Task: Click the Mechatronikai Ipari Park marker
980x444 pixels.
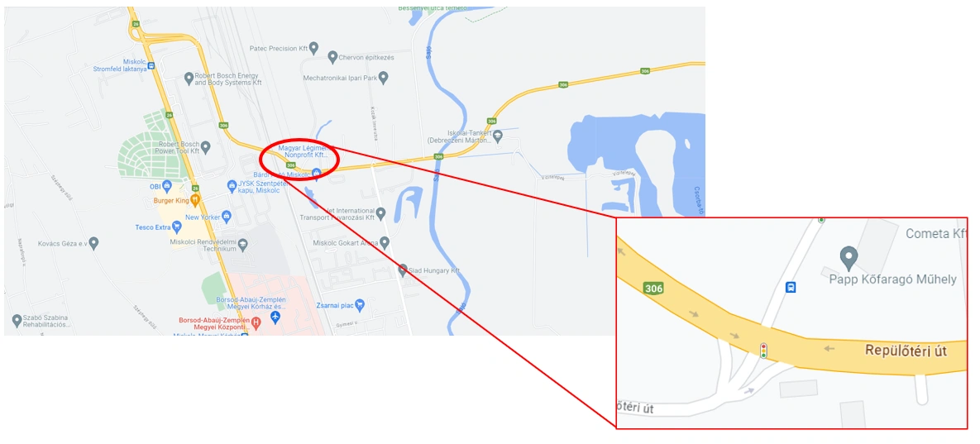Action: point(384,78)
